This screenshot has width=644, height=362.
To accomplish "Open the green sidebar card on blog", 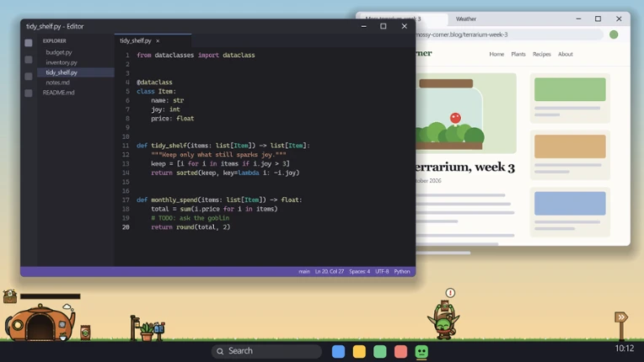I will 570,98.
